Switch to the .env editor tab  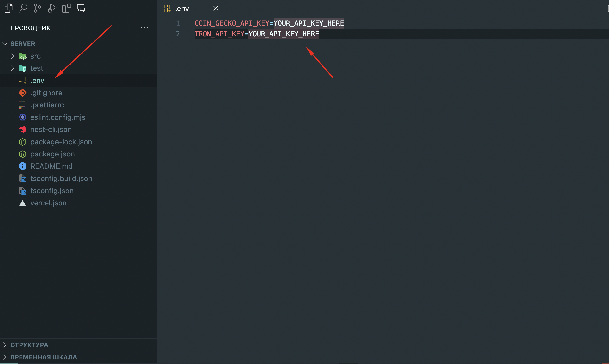click(x=190, y=9)
